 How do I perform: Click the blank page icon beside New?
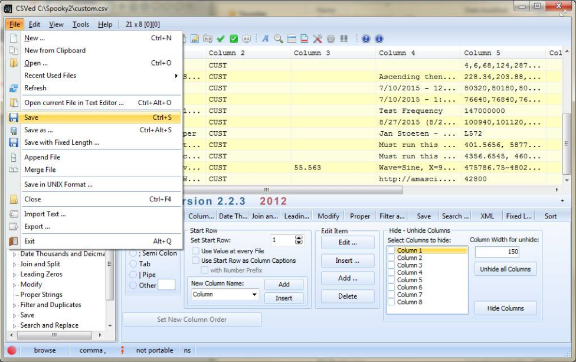(14, 38)
